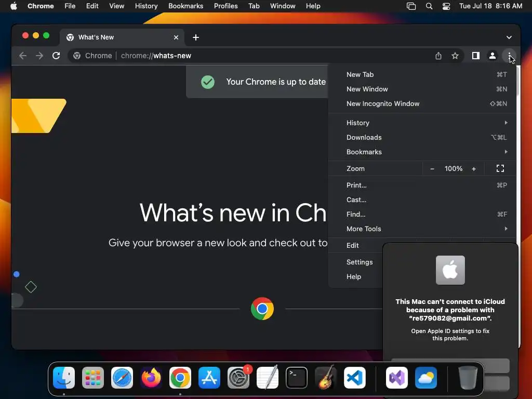This screenshot has height=399, width=532.
Task: Open TextEdit from the Dock
Action: (x=268, y=378)
